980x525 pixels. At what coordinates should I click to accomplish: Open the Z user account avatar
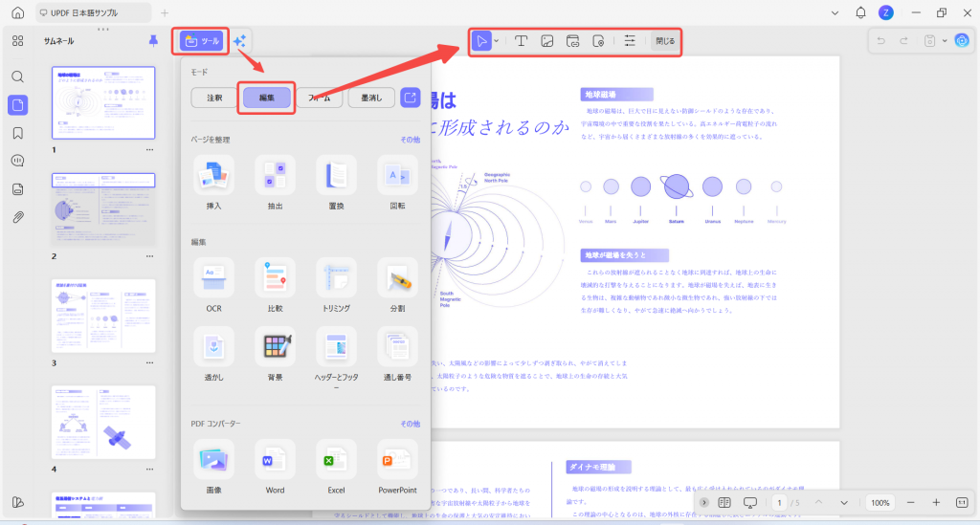pos(885,12)
